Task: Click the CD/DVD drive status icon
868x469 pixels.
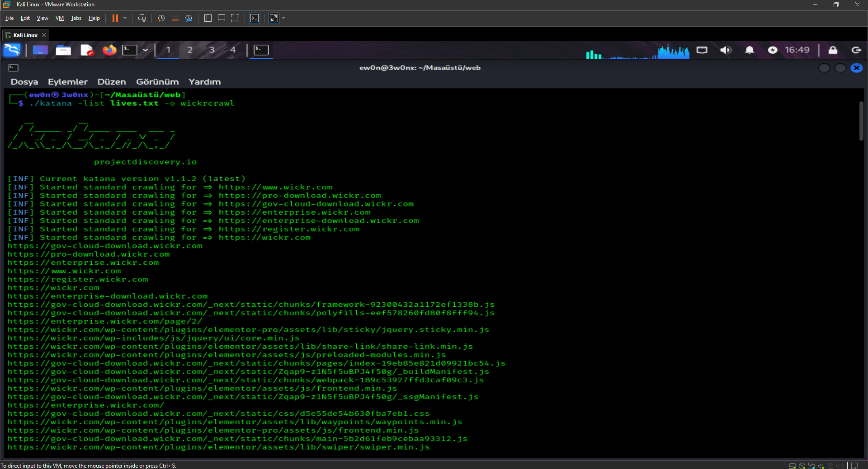Action: coord(802,466)
